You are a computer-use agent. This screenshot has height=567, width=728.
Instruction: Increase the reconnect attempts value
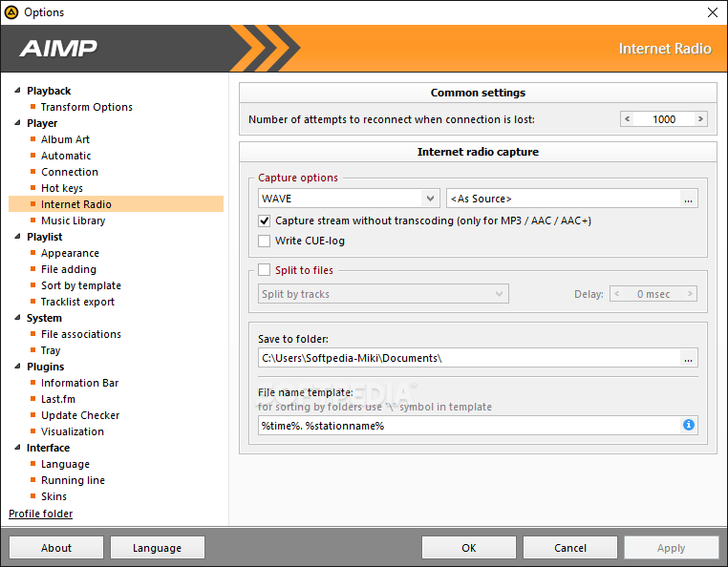pos(700,119)
